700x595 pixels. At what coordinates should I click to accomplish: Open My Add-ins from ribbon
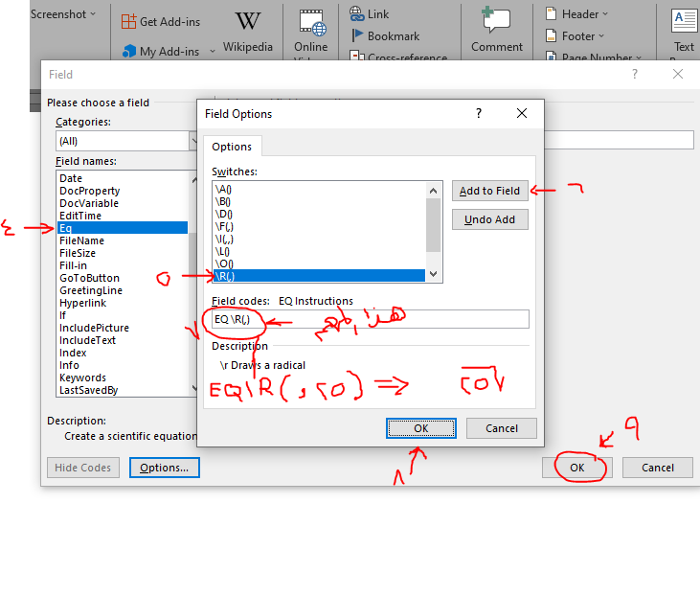tap(161, 52)
